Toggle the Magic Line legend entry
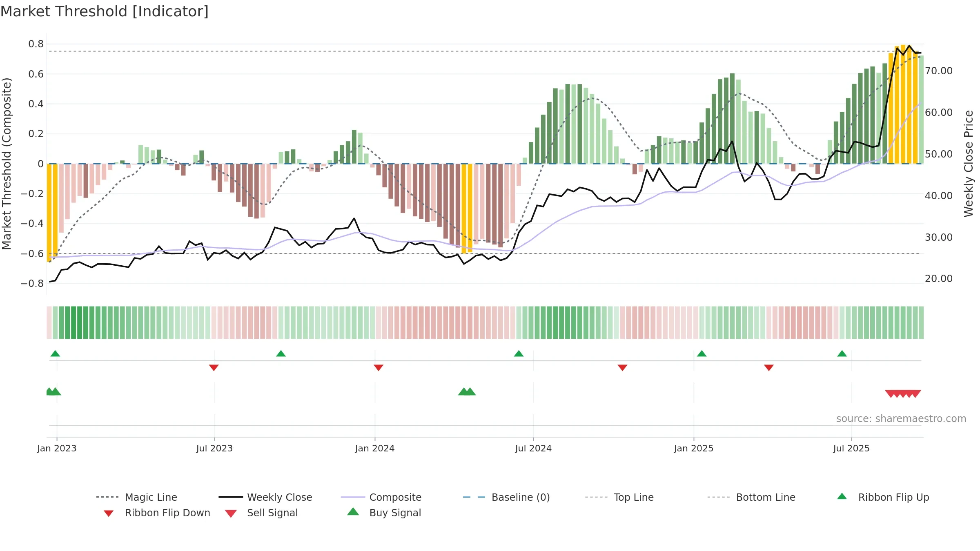The width and height of the screenshot is (980, 551). click(x=137, y=497)
